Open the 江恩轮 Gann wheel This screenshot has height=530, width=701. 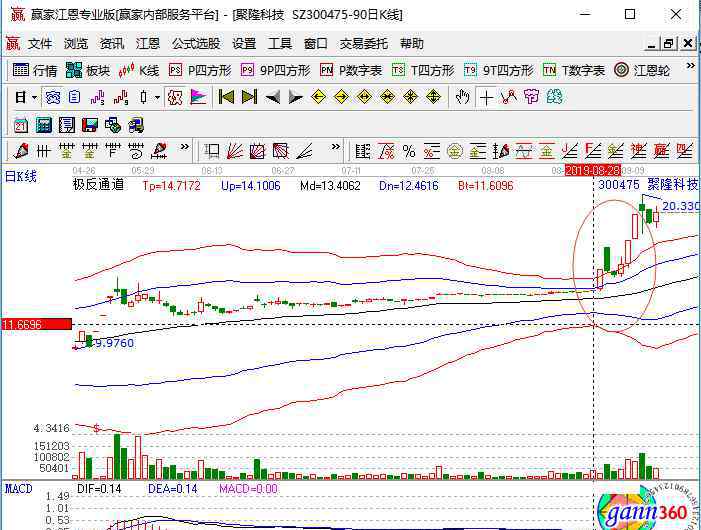[x=642, y=71]
